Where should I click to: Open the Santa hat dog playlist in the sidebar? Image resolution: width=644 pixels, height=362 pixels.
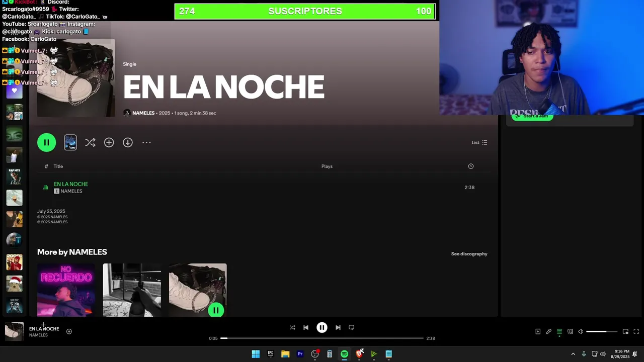(x=14, y=284)
